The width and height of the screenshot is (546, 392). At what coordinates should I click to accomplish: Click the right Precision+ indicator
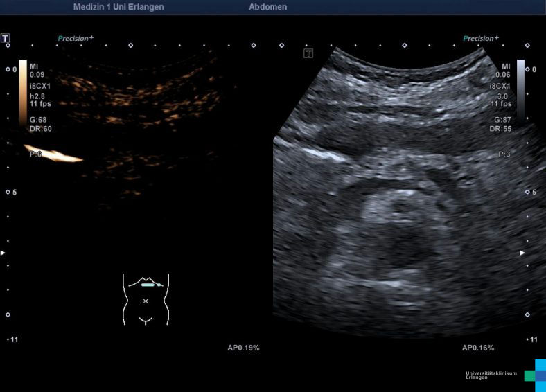tap(481, 39)
